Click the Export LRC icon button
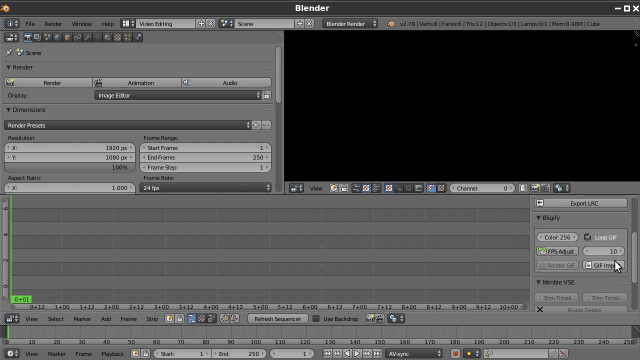 (x=580, y=203)
